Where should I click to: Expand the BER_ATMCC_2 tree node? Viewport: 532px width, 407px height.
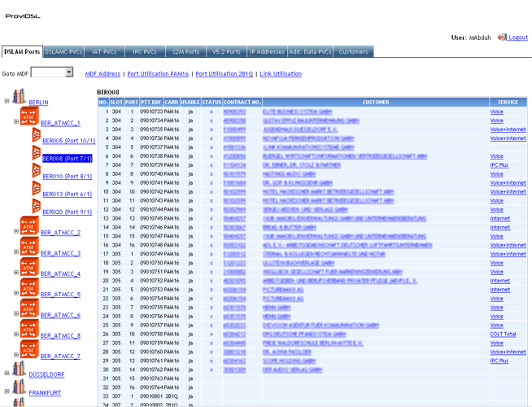pos(16,232)
